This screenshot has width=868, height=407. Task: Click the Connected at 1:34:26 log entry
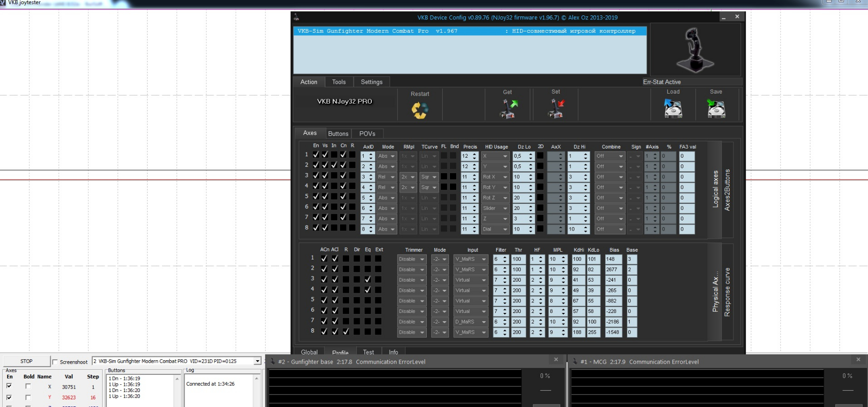tap(210, 384)
